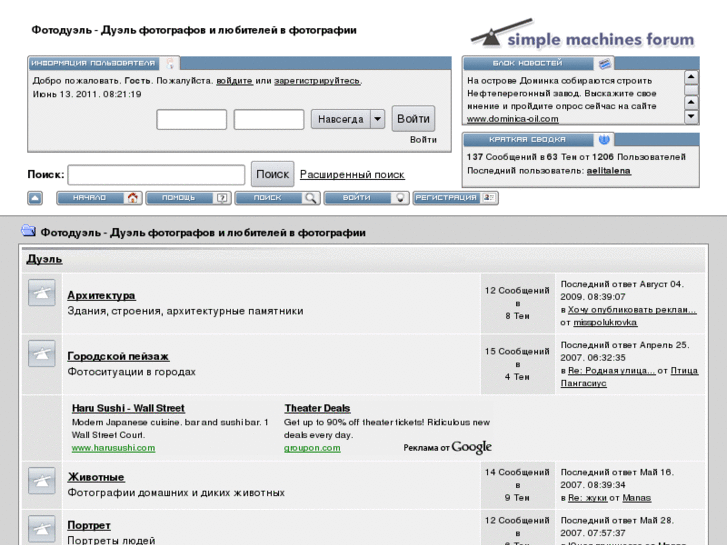Open the Haru Sushi - Wall Street ad

point(128,408)
